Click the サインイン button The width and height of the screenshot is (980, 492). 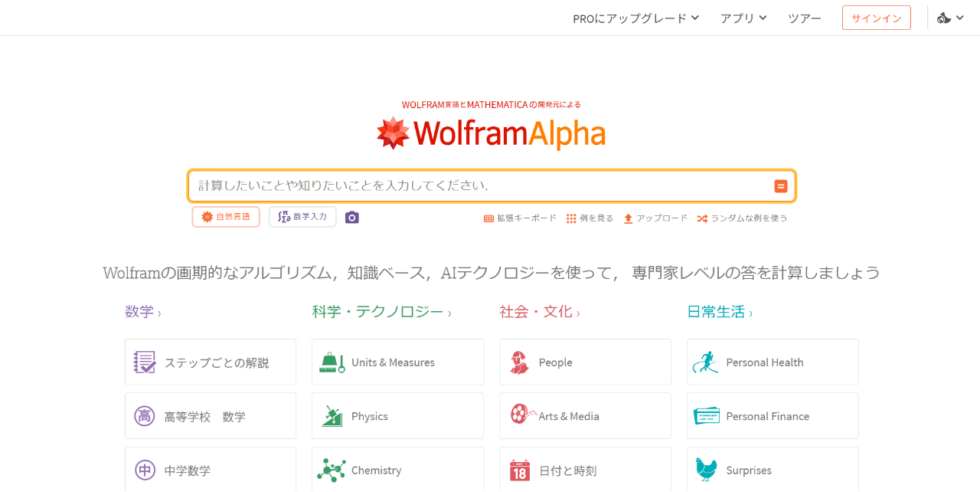coord(877,18)
